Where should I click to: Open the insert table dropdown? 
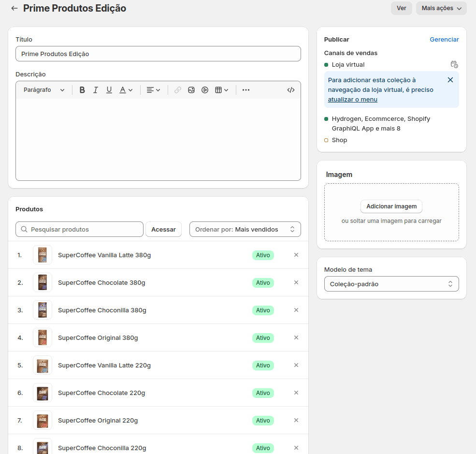pyautogui.click(x=222, y=90)
